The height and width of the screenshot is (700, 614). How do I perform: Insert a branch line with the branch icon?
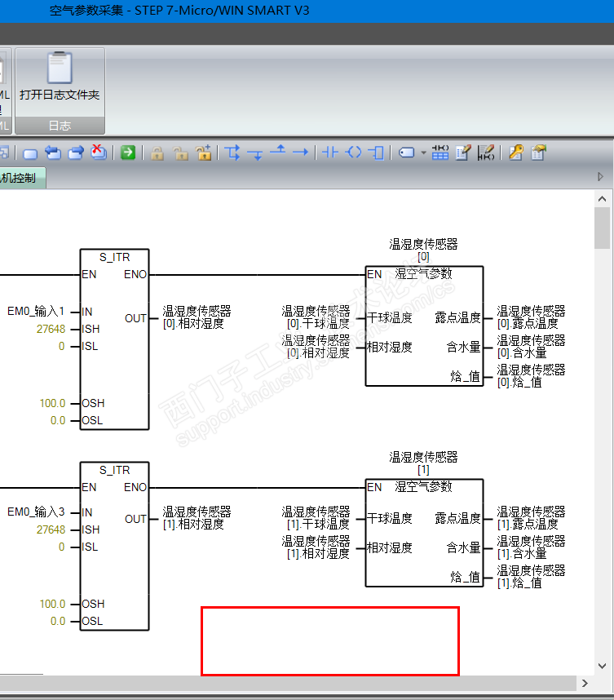[232, 153]
